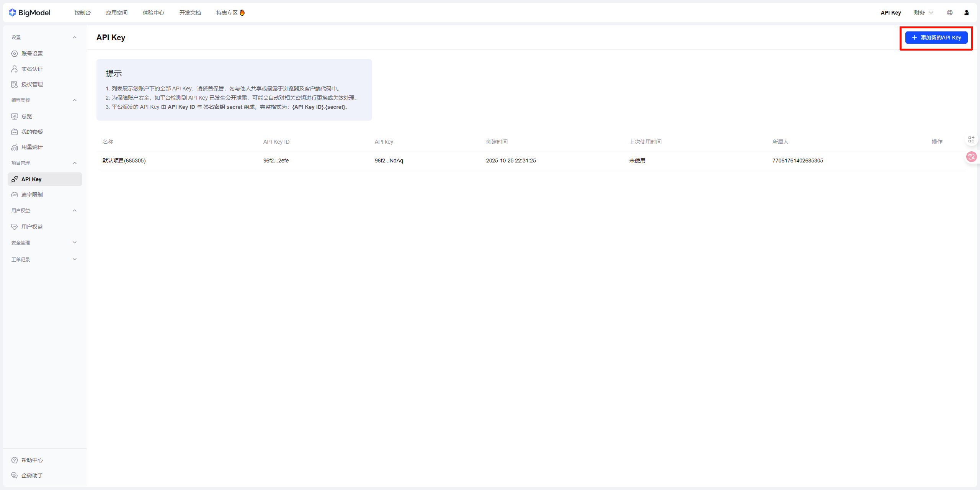The image size is (980, 490).
Task: Expand the 工单记录 section
Action: [75, 259]
